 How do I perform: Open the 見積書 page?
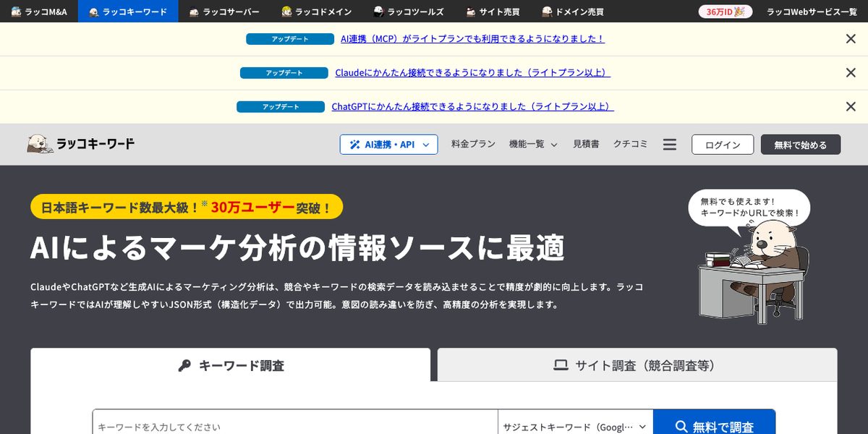pyautogui.click(x=586, y=145)
